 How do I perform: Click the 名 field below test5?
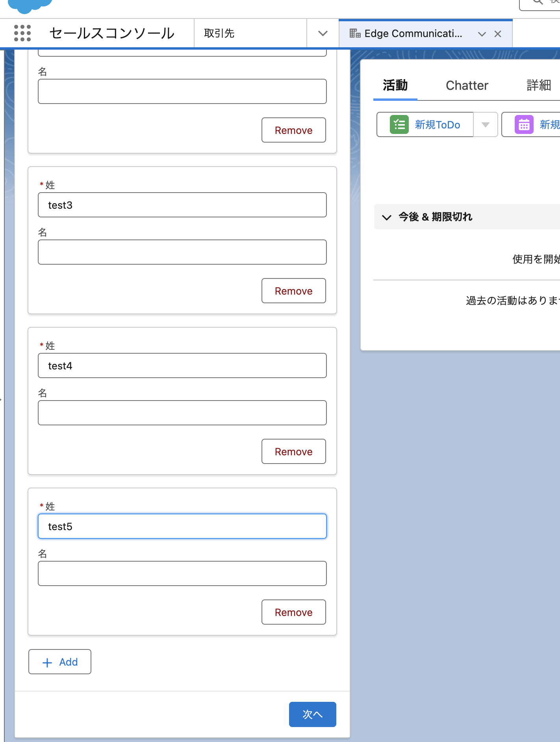tap(182, 573)
